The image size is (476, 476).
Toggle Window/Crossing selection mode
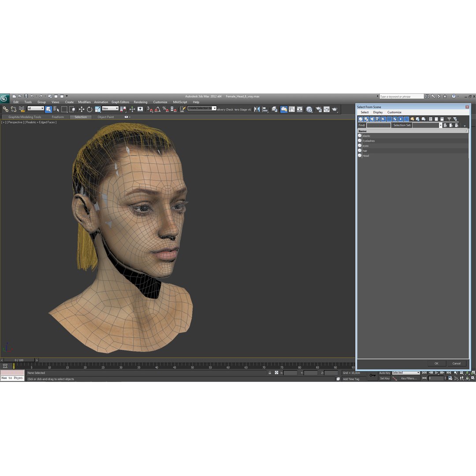[72, 109]
